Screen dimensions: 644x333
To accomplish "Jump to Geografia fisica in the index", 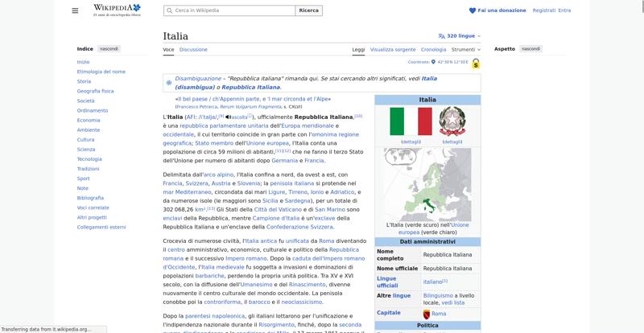I will pyautogui.click(x=95, y=91).
